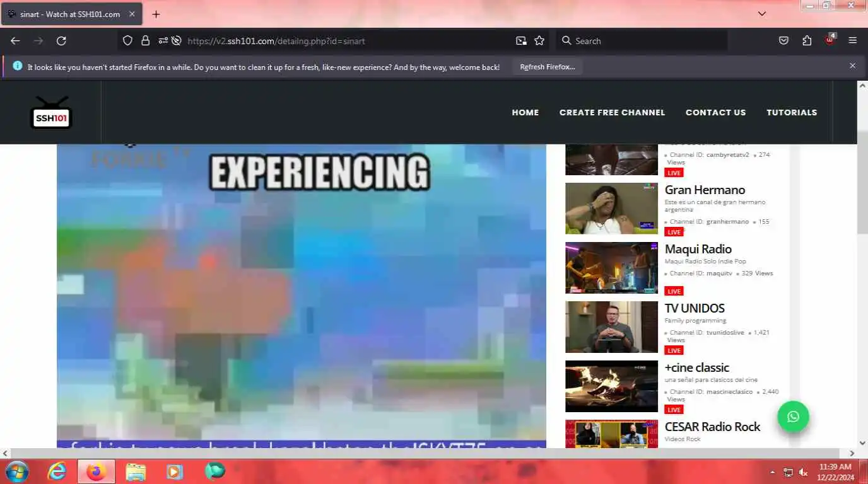Expand the list all tabs chevron
This screenshot has height=484, width=868.
762,14
